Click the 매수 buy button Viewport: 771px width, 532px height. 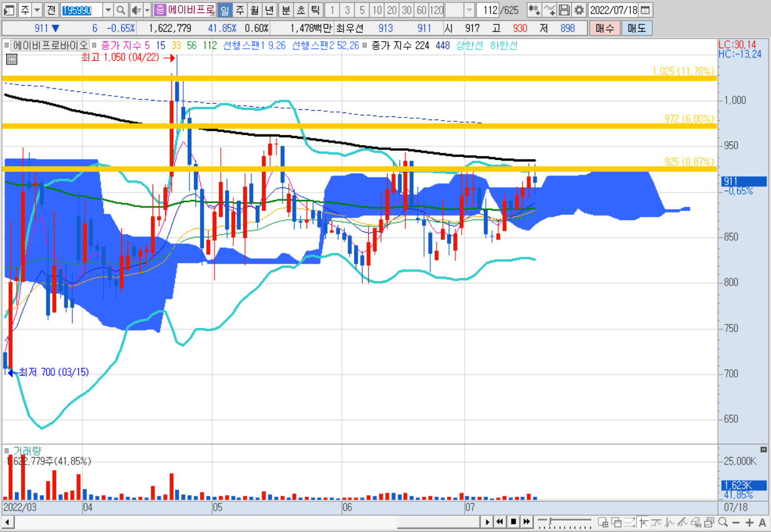tap(605, 28)
